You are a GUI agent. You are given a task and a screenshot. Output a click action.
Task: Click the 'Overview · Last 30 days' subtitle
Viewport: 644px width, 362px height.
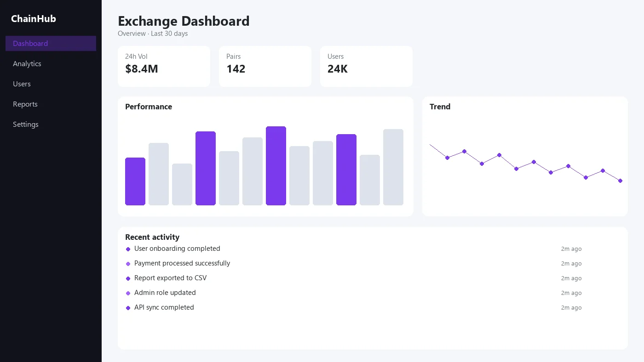(153, 34)
